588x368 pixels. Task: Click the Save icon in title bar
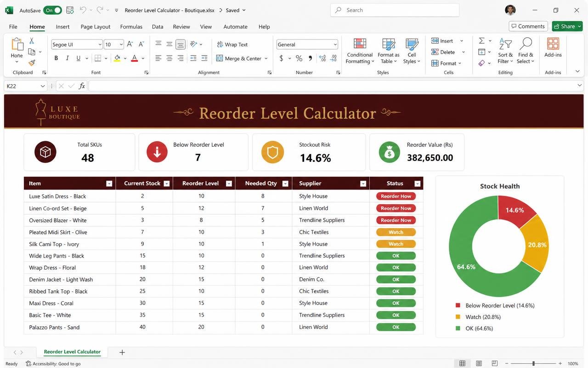pyautogui.click(x=70, y=10)
